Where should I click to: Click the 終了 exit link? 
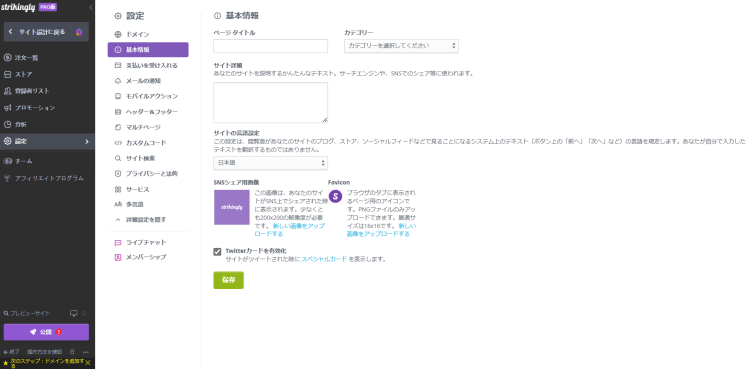click(x=11, y=351)
